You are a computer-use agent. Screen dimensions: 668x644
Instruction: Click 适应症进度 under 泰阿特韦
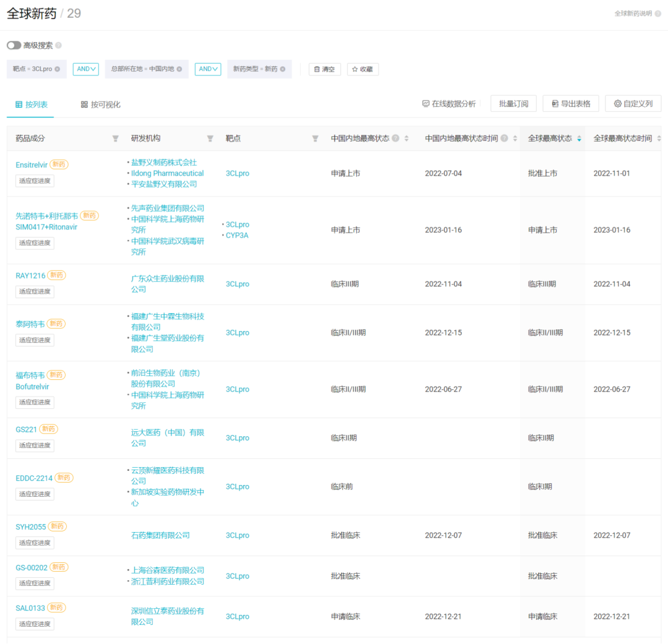click(35, 340)
